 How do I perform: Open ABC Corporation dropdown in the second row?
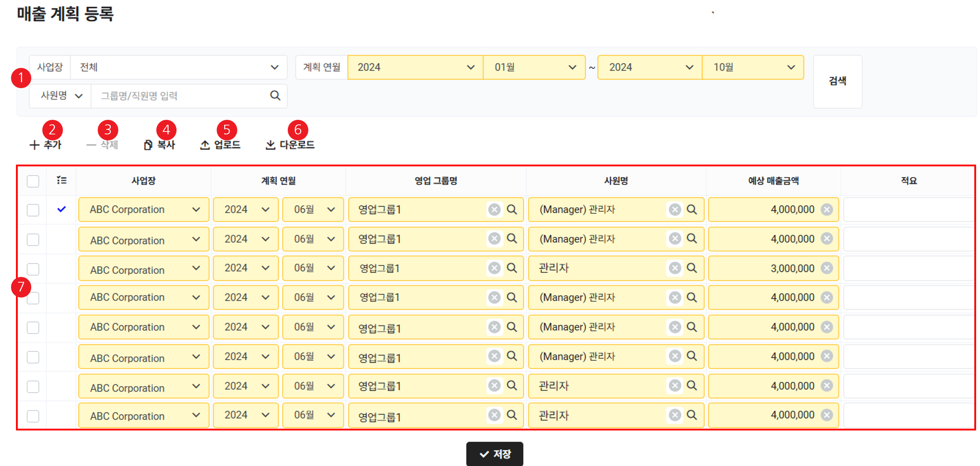[144, 240]
